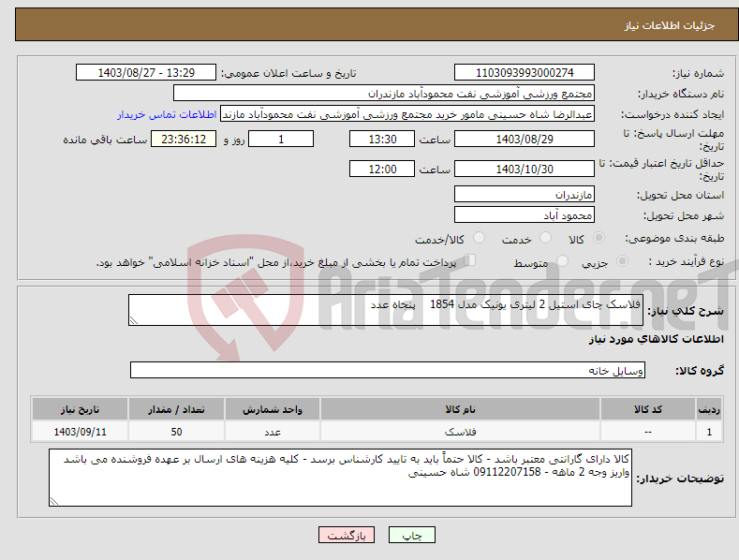
Task: Click the resize grip of description text area
Action: point(133,321)
